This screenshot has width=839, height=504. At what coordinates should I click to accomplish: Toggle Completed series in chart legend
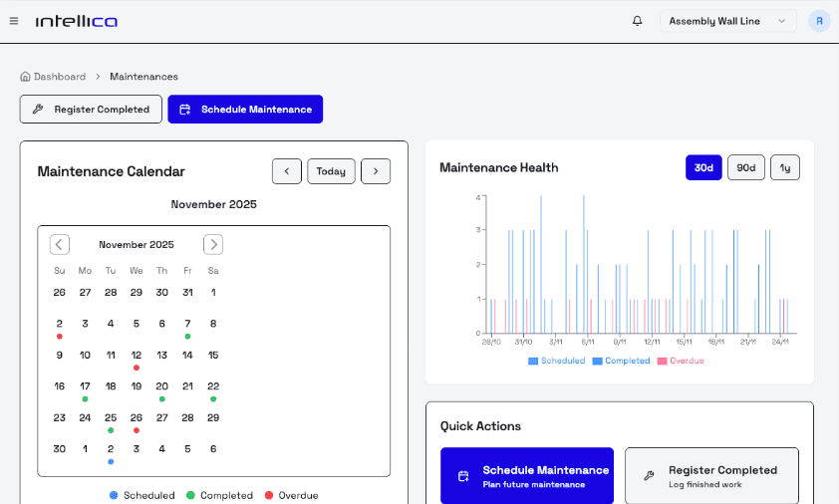[621, 361]
